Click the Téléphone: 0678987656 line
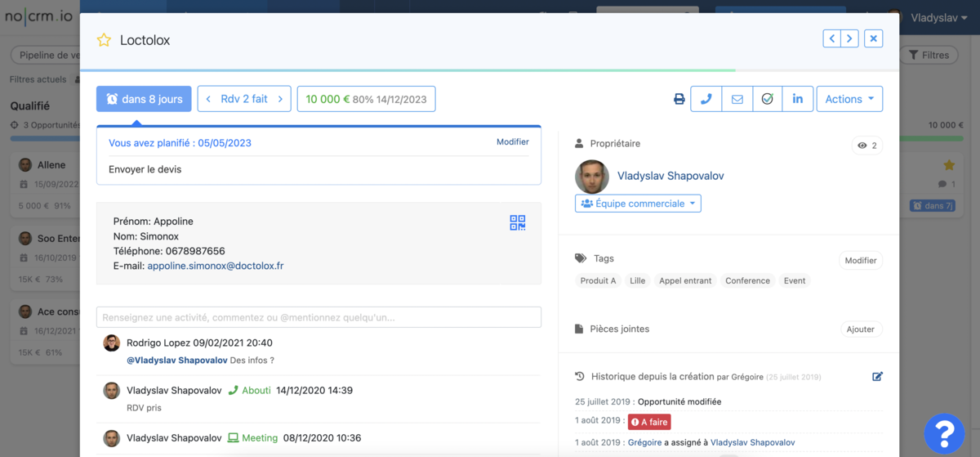Image resolution: width=980 pixels, height=457 pixels. (x=169, y=251)
